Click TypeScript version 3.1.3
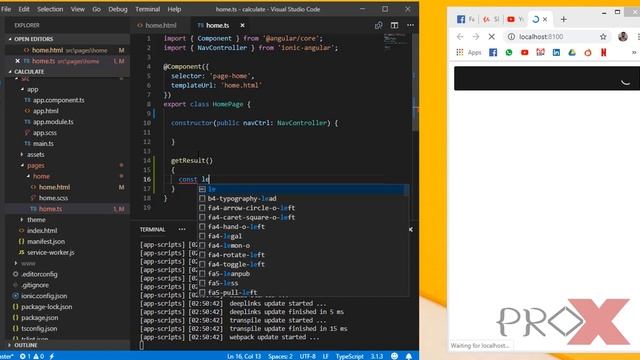 pos(377,356)
